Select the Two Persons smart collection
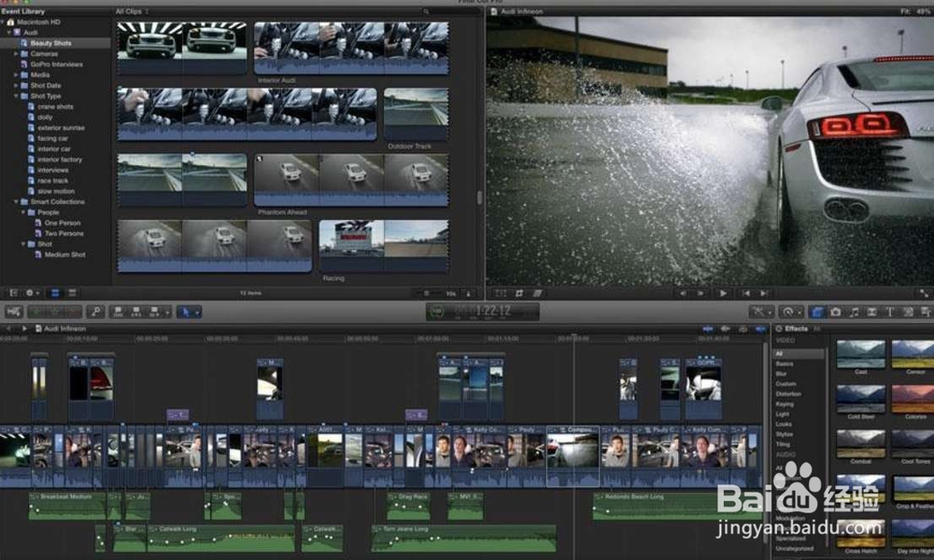The width and height of the screenshot is (934, 560). (x=64, y=234)
